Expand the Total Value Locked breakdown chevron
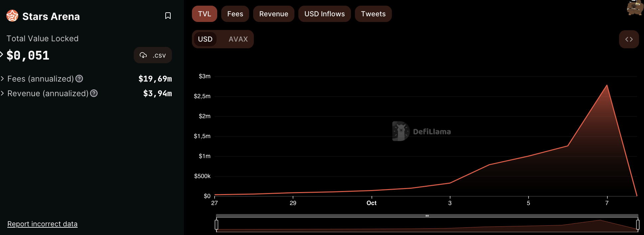Image resolution: width=644 pixels, height=235 pixels. (x=2, y=55)
